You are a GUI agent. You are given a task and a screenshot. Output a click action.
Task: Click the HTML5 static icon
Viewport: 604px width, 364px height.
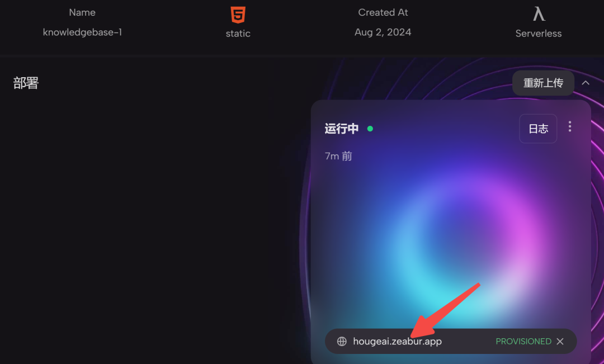(x=238, y=15)
